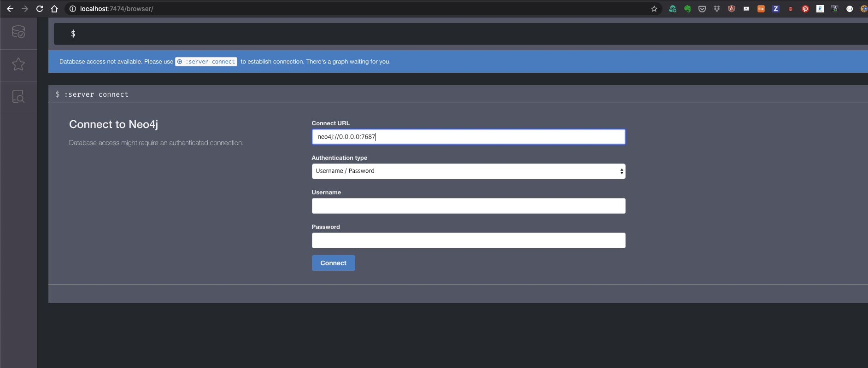This screenshot has height=368, width=868.
Task: Click the Cypher command editor bar
Action: pos(461,34)
